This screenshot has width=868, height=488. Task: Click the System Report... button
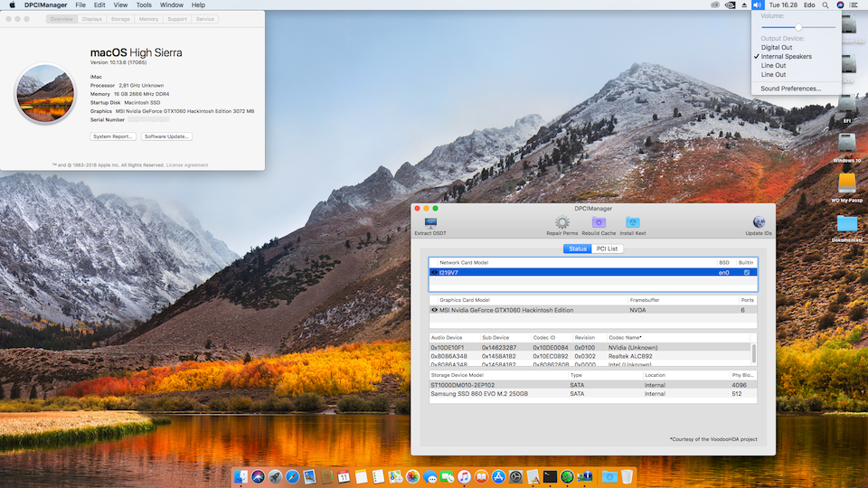point(113,136)
